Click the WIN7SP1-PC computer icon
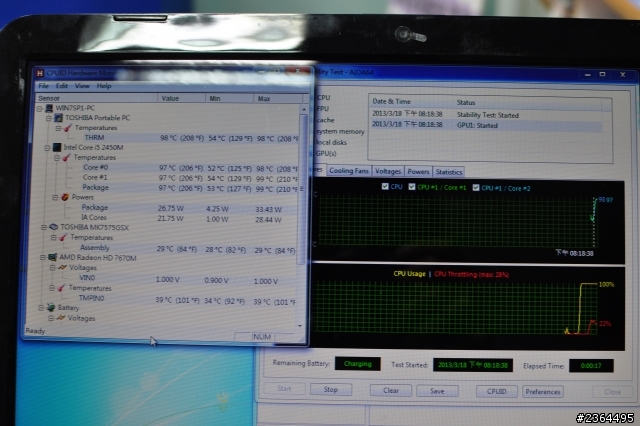The width and height of the screenshot is (640, 426). pyautogui.click(x=49, y=108)
